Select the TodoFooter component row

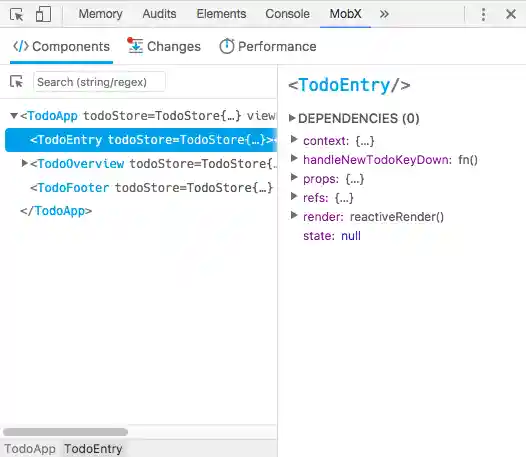coord(141,188)
